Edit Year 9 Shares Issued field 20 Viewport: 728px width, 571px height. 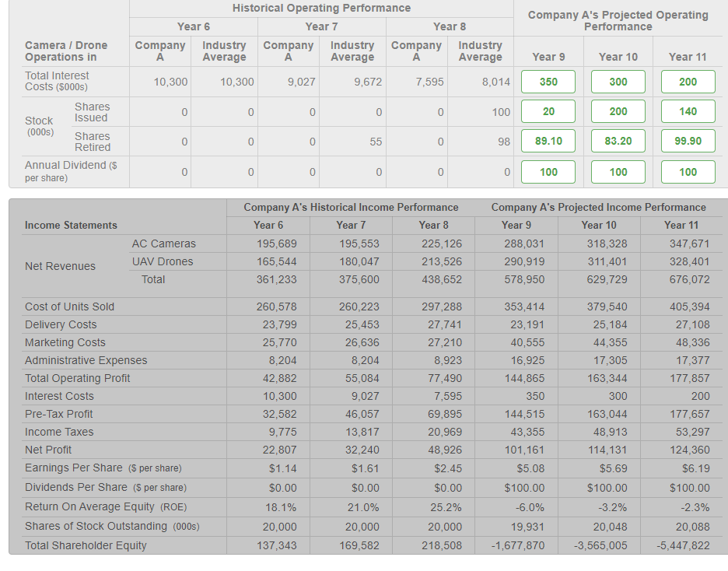(x=548, y=111)
